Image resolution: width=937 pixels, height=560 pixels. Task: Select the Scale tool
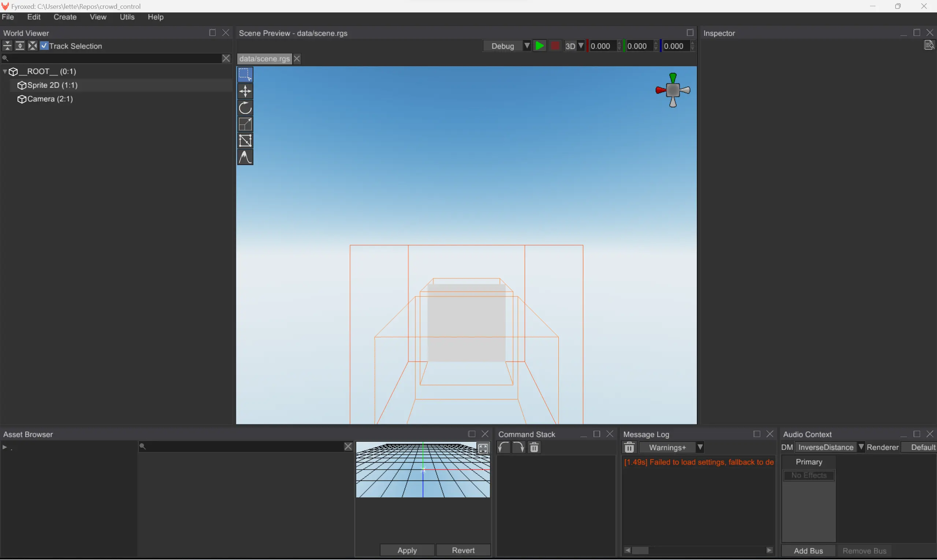click(x=245, y=124)
